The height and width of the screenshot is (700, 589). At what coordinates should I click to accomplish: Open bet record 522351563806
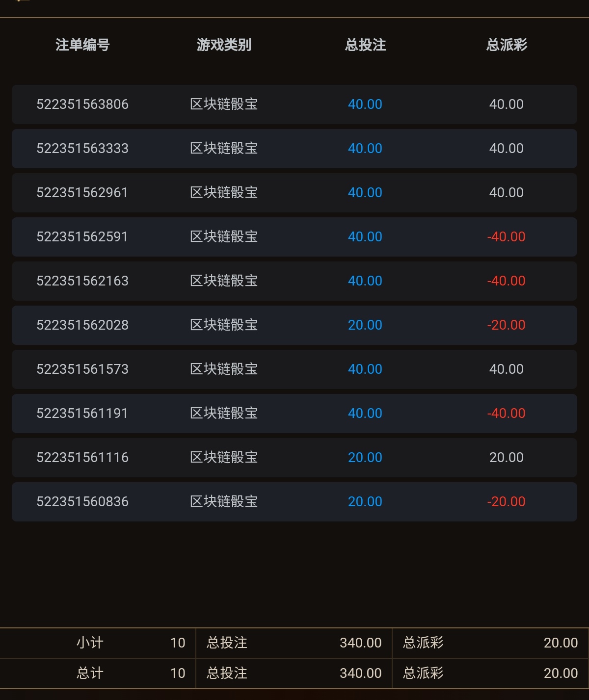pyautogui.click(x=82, y=104)
